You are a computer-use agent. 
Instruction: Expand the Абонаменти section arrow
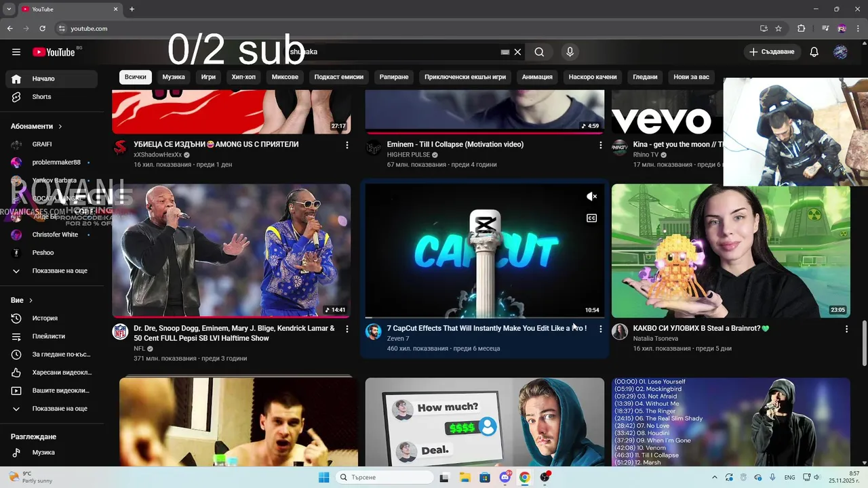pos(60,127)
